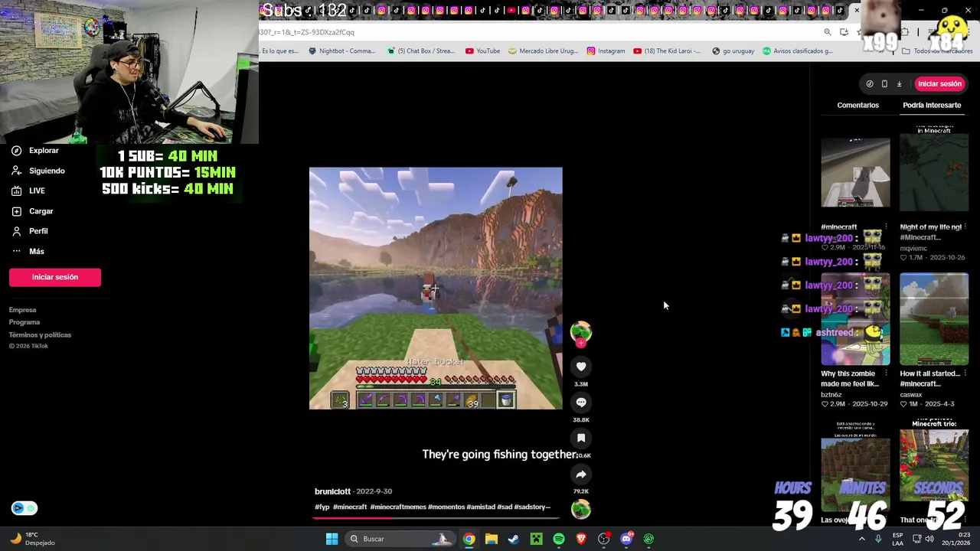The width and height of the screenshot is (980, 551).
Task: Open the How it all started thumbnail
Action: [x=934, y=320]
